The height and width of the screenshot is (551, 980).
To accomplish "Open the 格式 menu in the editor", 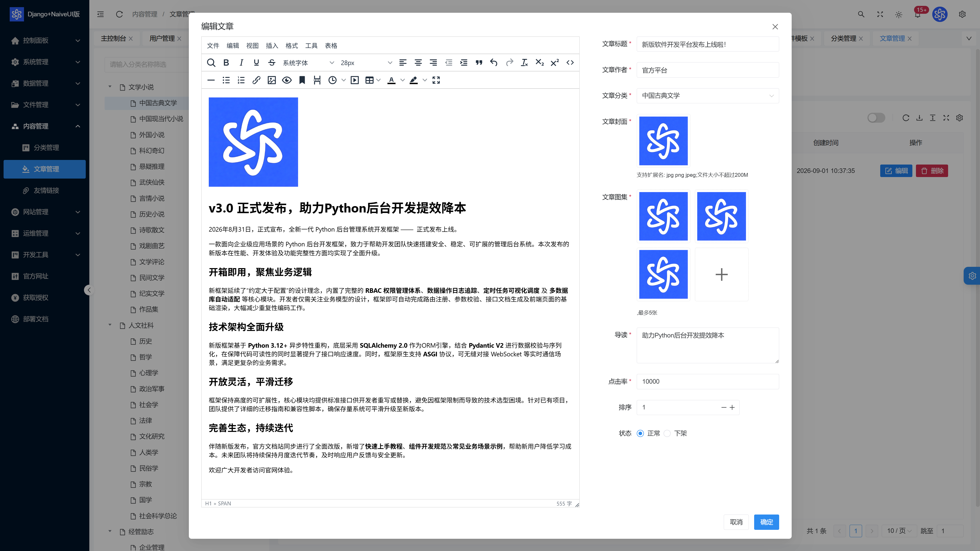I will [x=291, y=46].
